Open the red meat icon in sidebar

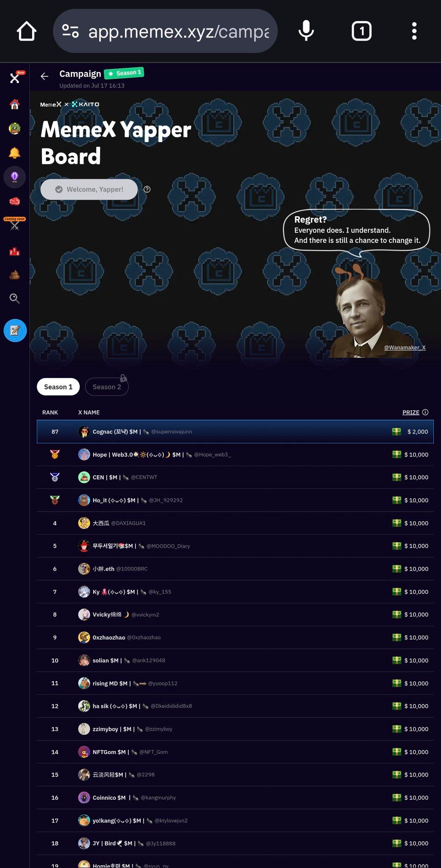pyautogui.click(x=15, y=201)
